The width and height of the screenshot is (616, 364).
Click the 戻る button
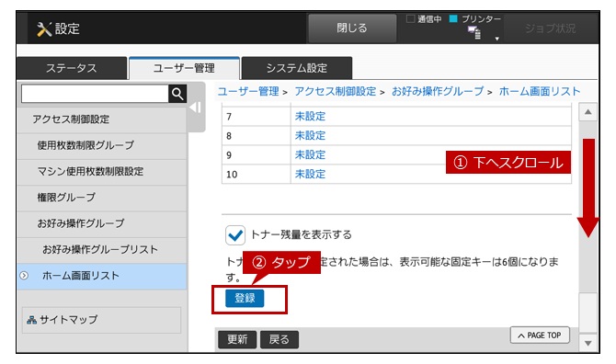tap(279, 339)
